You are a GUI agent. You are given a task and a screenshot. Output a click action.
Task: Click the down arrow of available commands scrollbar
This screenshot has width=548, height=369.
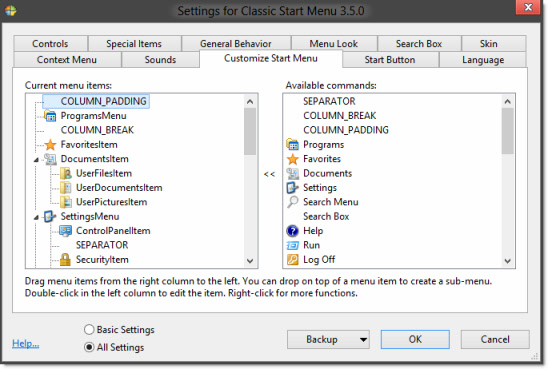point(508,261)
